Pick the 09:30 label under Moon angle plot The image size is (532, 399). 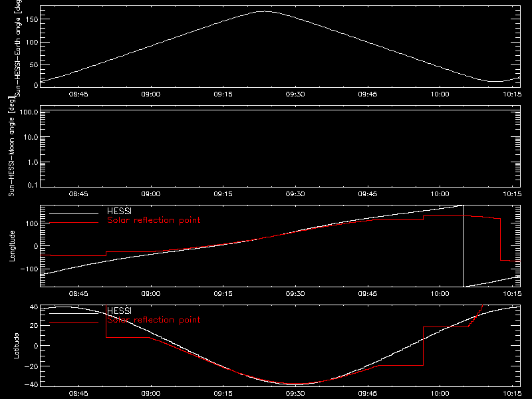tap(295, 194)
